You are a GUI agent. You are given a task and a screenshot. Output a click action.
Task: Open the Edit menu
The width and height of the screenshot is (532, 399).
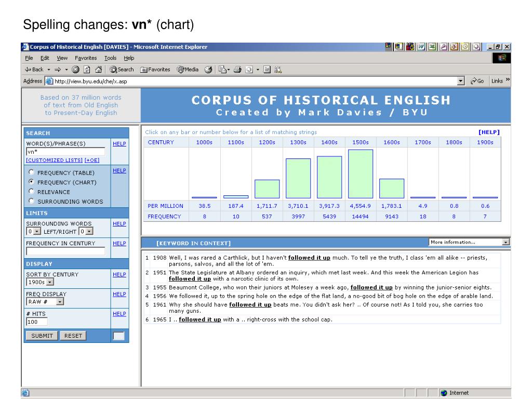pos(45,58)
